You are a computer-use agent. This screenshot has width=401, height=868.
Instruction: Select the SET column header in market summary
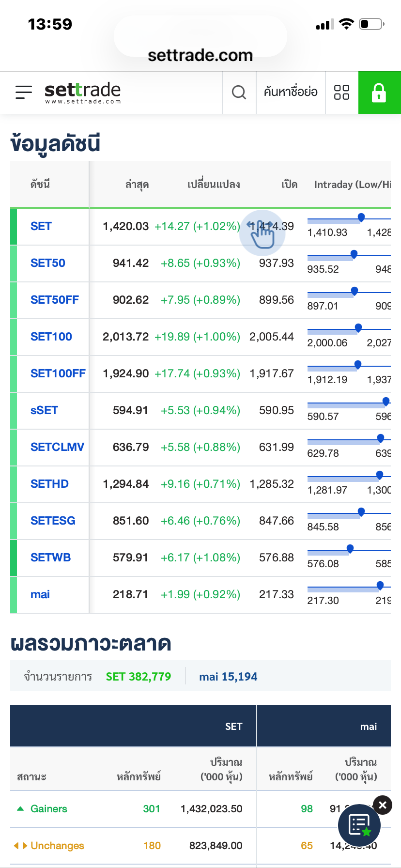[x=233, y=726]
